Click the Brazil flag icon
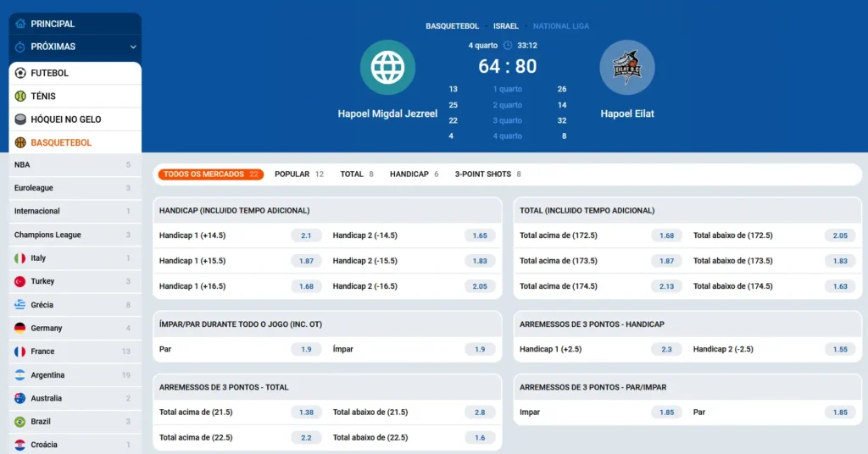The image size is (868, 454). (20, 421)
